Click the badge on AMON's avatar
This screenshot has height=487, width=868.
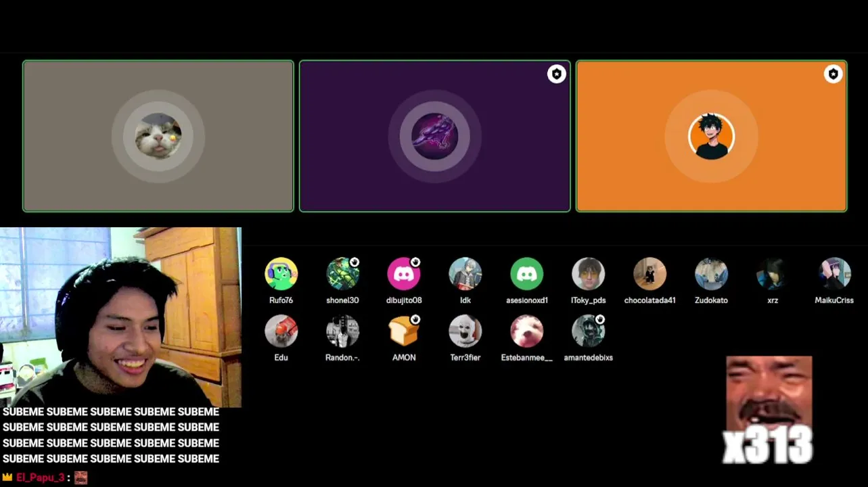point(416,320)
